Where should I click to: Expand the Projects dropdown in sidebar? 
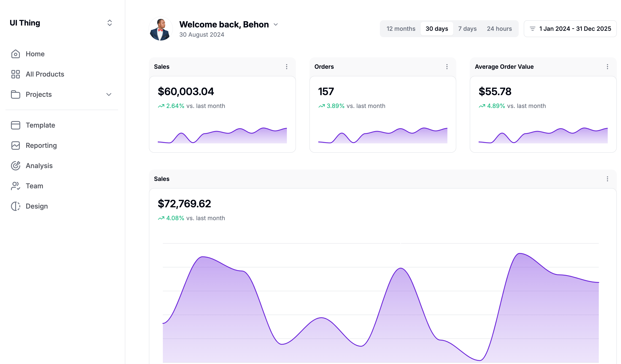108,94
